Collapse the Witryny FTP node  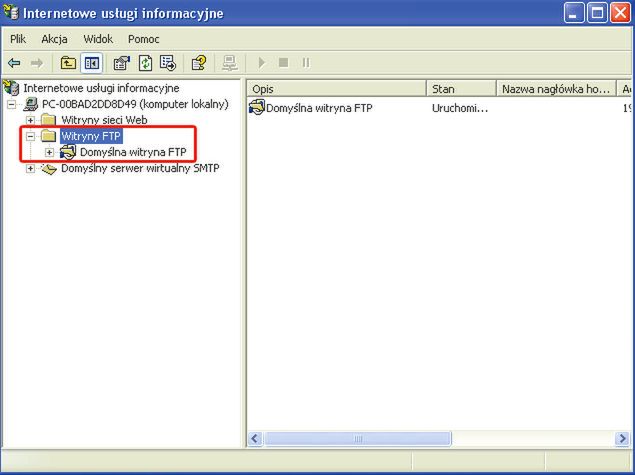[x=30, y=136]
